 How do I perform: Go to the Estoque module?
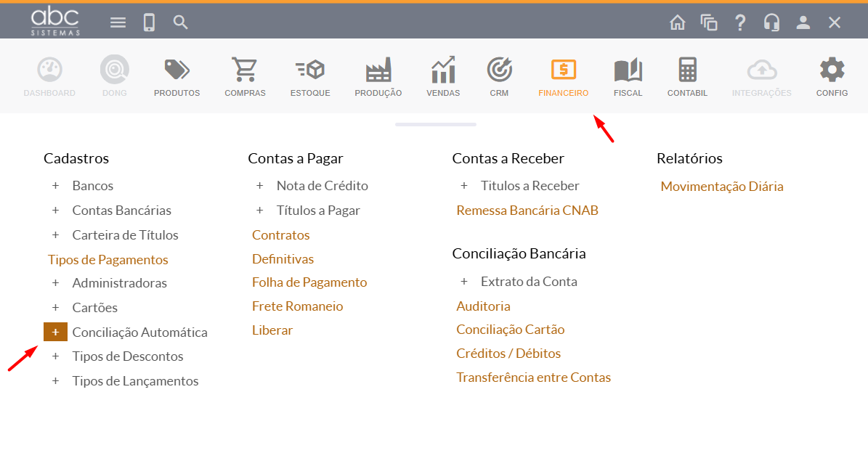[310, 71]
